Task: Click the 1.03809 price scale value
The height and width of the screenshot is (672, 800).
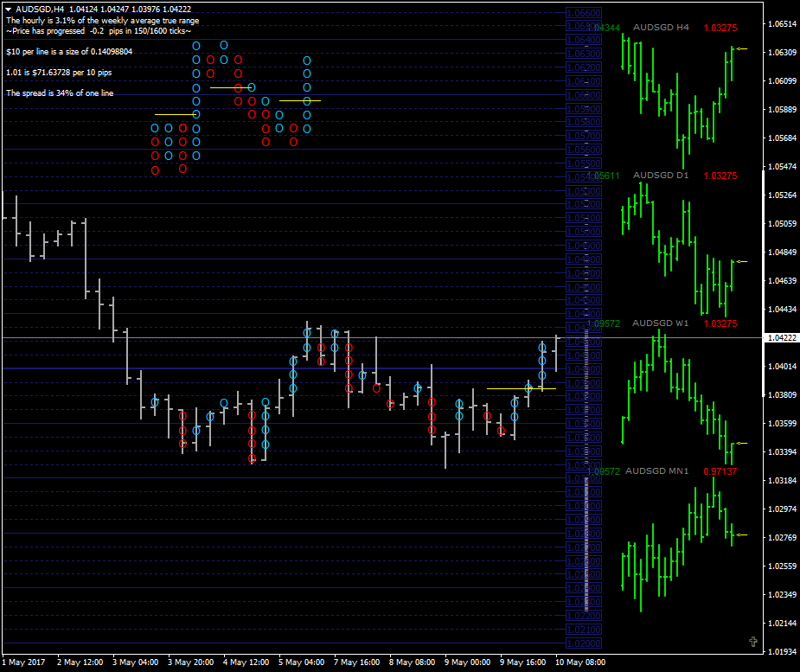Action: 782,395
